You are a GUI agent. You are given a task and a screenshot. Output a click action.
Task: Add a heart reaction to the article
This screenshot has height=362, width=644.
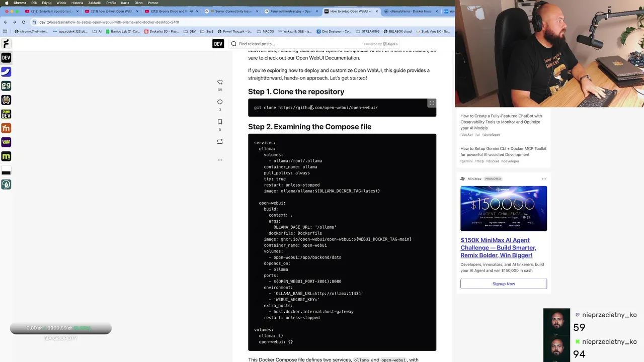[x=220, y=82]
